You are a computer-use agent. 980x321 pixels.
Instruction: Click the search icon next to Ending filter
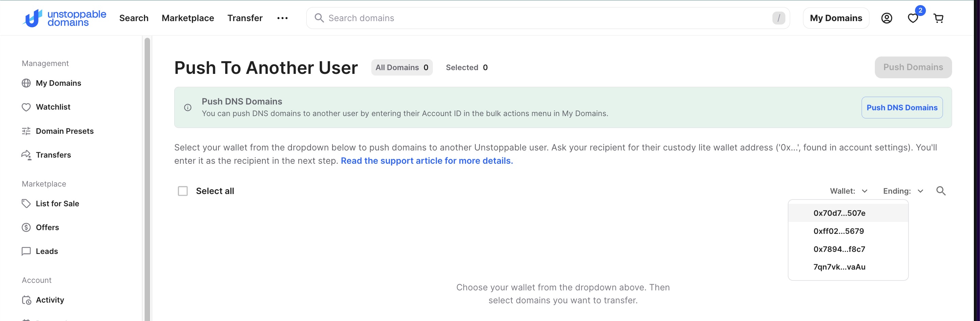(x=941, y=191)
